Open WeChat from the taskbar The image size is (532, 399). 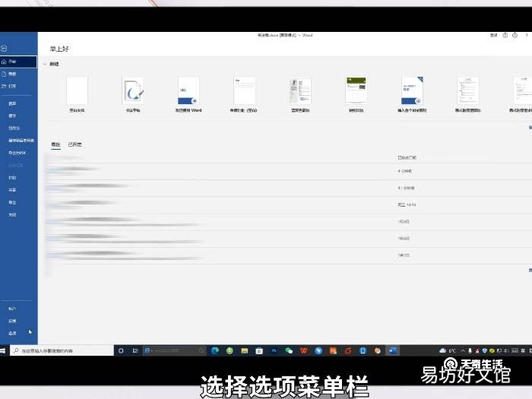click(x=289, y=351)
